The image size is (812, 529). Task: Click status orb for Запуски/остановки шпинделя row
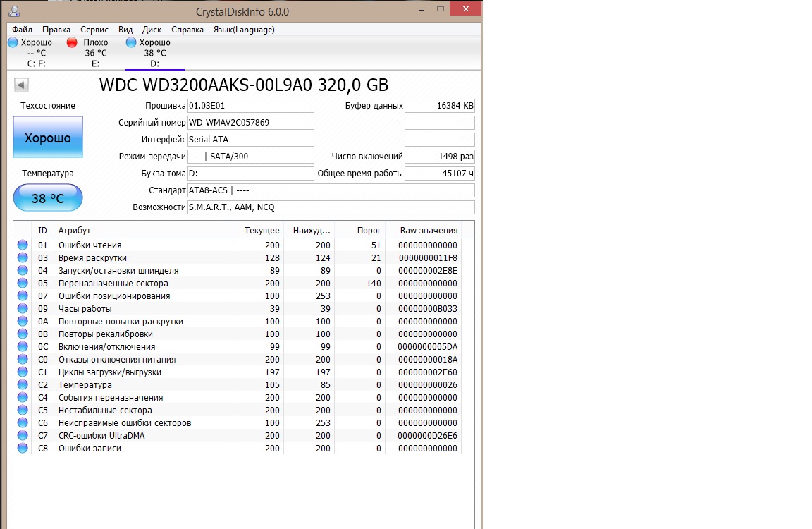[x=23, y=270]
